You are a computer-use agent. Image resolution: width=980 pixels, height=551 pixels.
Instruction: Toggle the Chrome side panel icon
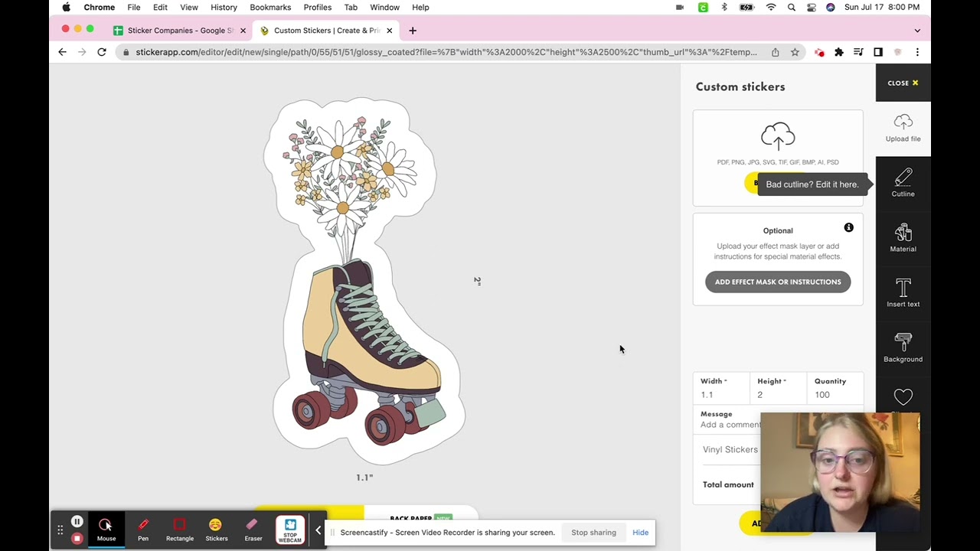[x=878, y=52]
